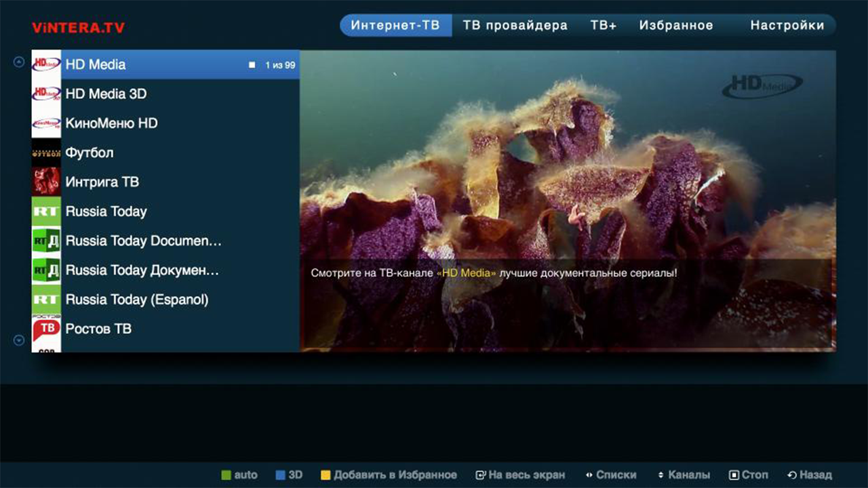Click the Russia Today (Espanol) logo

coord(46,300)
